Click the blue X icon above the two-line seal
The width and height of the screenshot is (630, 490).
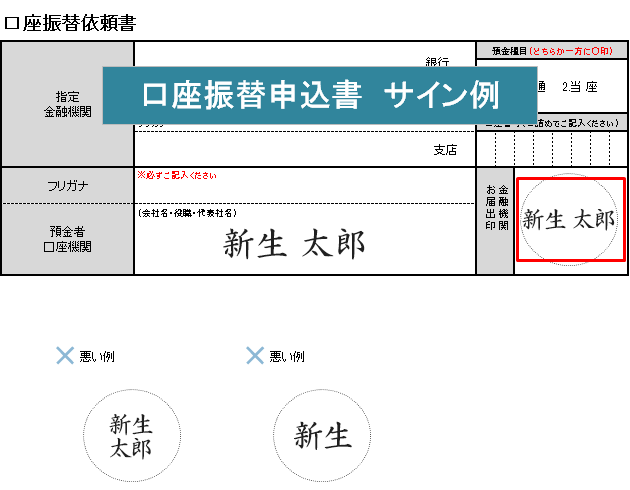[x=65, y=356]
